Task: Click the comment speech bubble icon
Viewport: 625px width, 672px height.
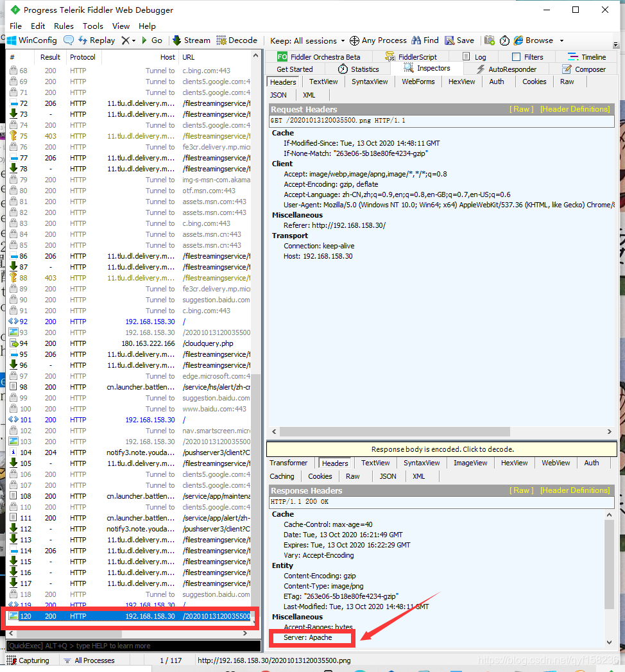Action: point(68,40)
